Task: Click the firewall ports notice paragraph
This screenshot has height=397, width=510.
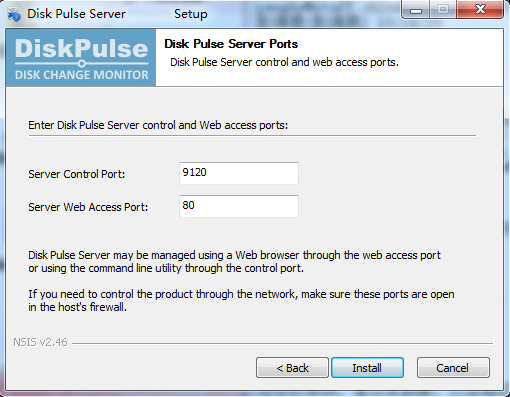Action: [241, 301]
